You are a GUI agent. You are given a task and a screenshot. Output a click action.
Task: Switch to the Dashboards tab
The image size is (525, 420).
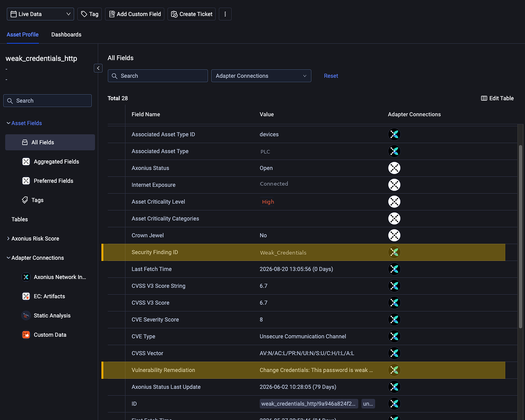(x=66, y=35)
